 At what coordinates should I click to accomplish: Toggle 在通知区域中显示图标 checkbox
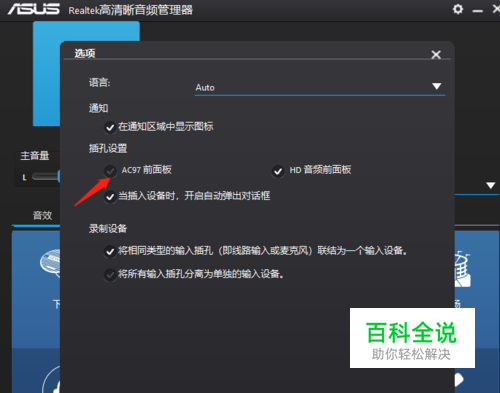[110, 127]
